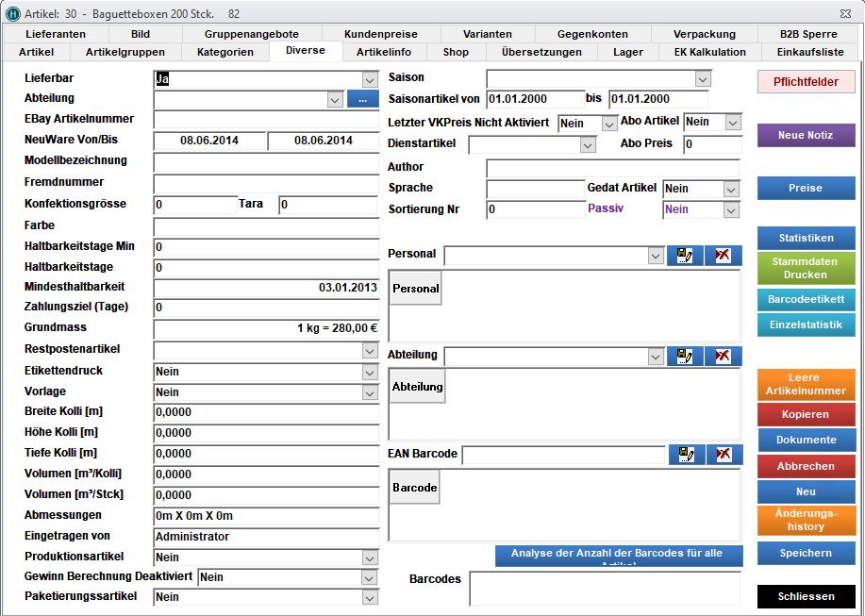Click the blue ellipsis button beside left Abteilung
Image resolution: width=865 pixels, height=616 pixels.
[x=361, y=98]
